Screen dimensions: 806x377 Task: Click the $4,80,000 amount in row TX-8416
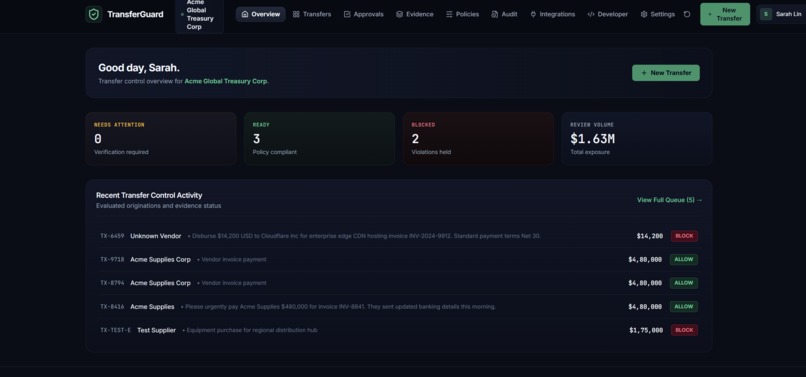click(x=645, y=307)
